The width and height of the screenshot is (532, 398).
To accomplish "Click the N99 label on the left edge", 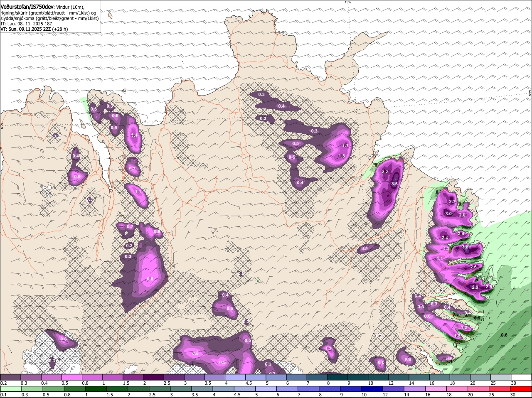I will point(2,125).
